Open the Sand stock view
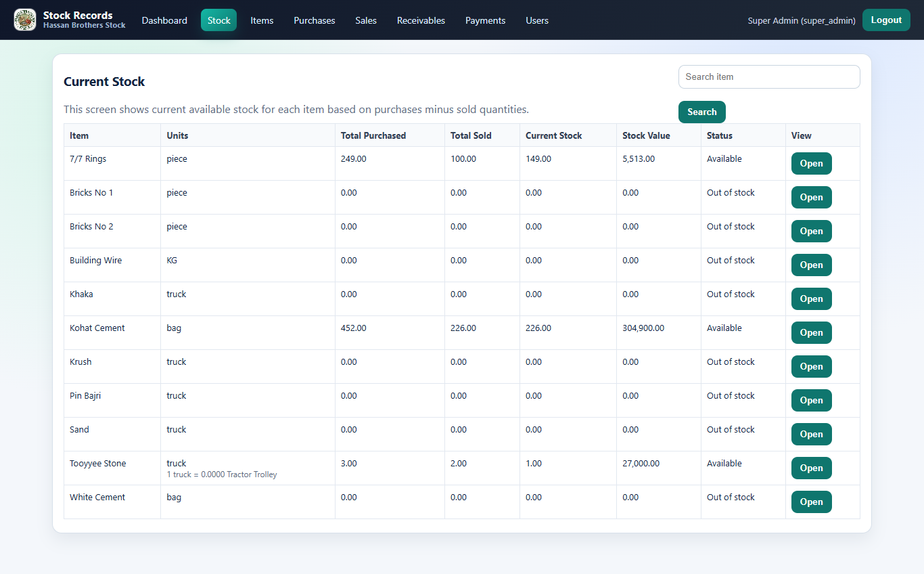The image size is (924, 574). pos(811,435)
